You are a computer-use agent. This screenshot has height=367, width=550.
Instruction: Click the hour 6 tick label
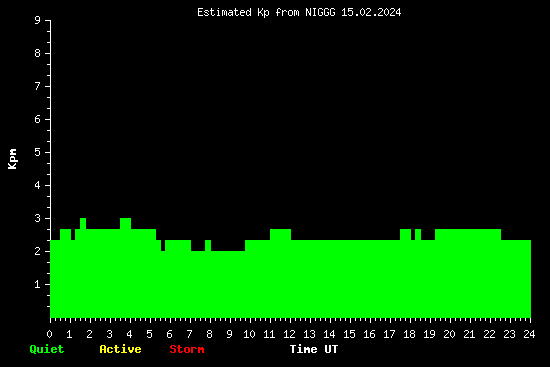[169, 334]
